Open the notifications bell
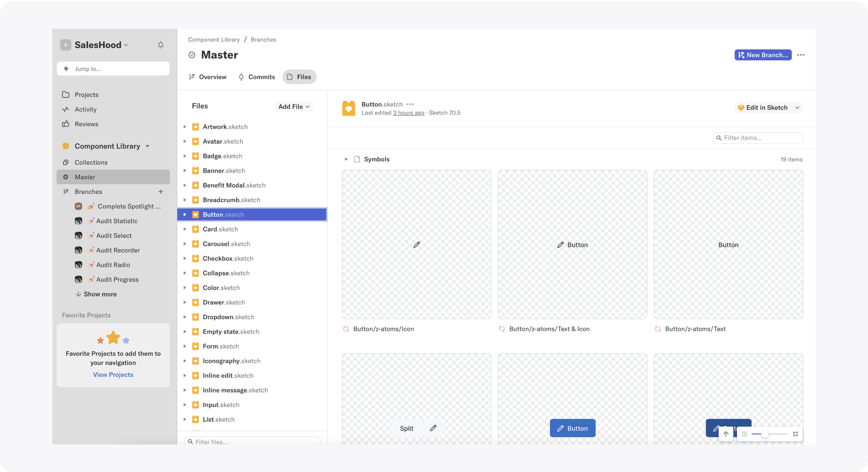The width and height of the screenshot is (868, 472). click(161, 45)
